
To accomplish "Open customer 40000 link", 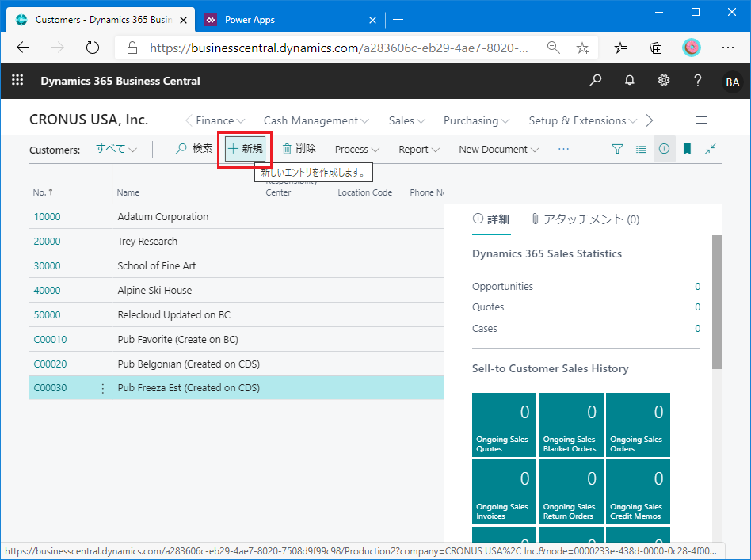I will click(47, 291).
